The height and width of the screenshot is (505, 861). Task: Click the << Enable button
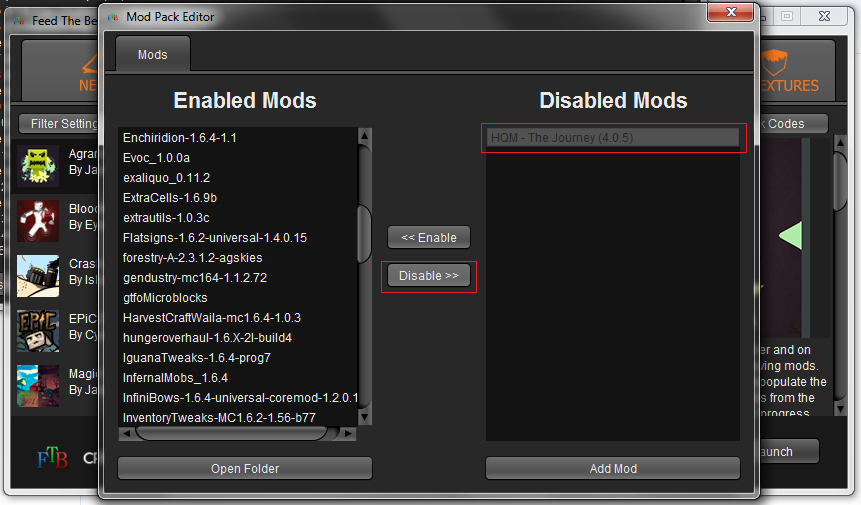(429, 238)
